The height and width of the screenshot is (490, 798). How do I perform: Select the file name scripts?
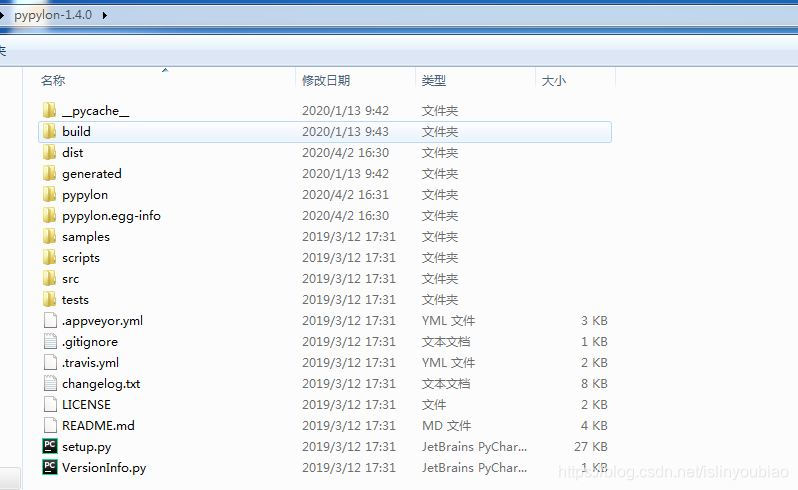click(80, 257)
